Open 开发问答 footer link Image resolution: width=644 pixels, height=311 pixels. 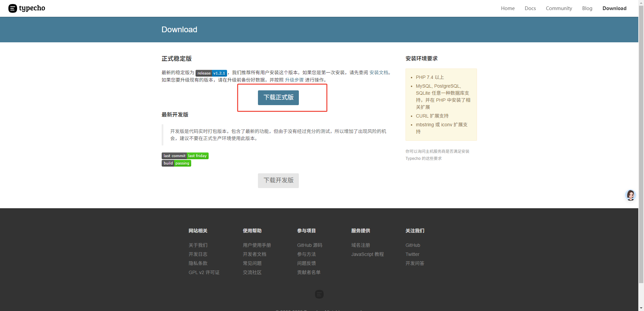(415, 263)
